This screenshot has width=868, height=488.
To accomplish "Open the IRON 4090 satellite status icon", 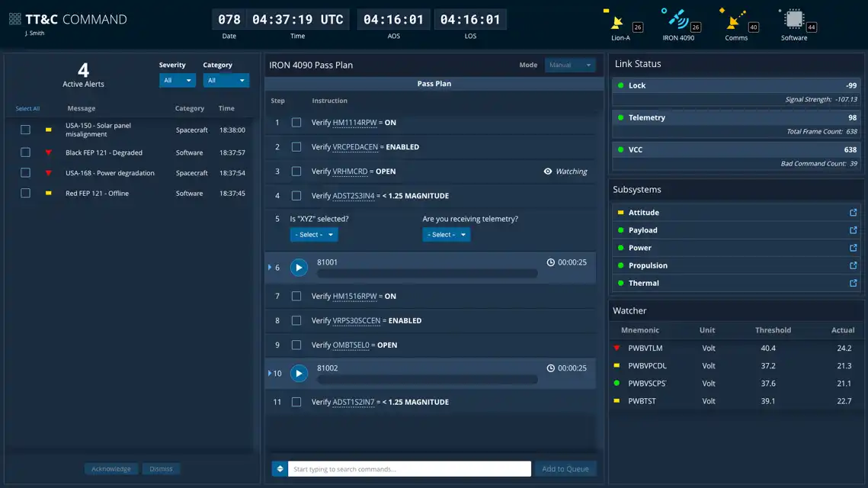I will (x=678, y=19).
